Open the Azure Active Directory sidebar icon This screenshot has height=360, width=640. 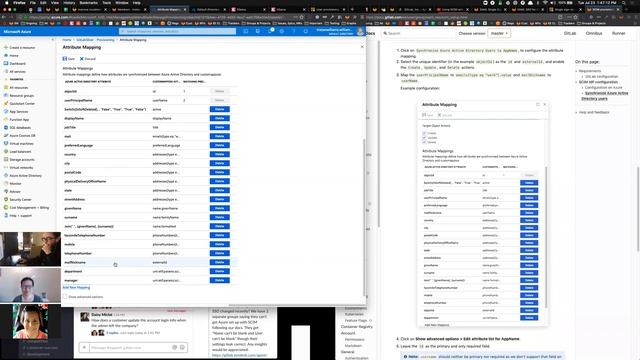pos(6,176)
